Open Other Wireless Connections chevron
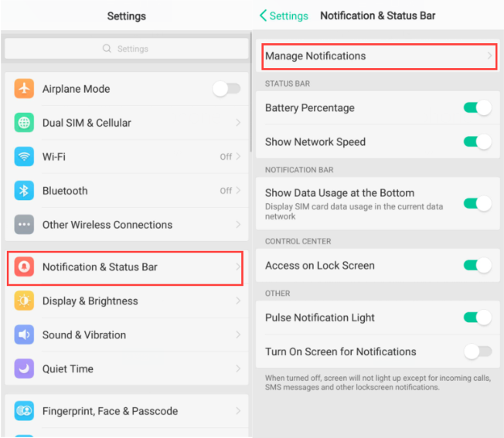This screenshot has width=504, height=438. point(238,225)
